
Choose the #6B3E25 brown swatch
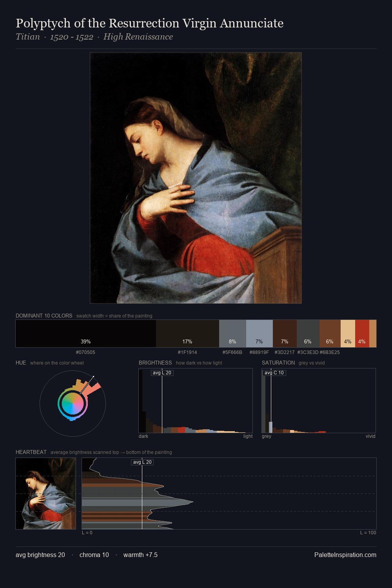tap(330, 334)
